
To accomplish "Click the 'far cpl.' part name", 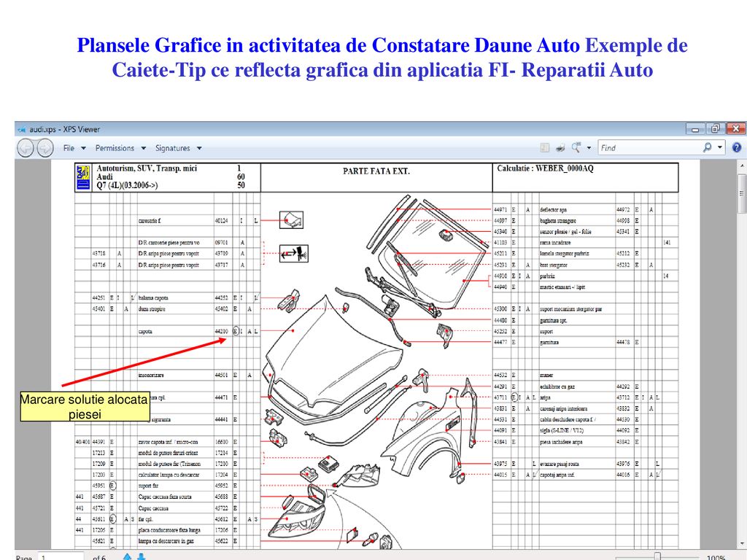I will click(145, 519).
